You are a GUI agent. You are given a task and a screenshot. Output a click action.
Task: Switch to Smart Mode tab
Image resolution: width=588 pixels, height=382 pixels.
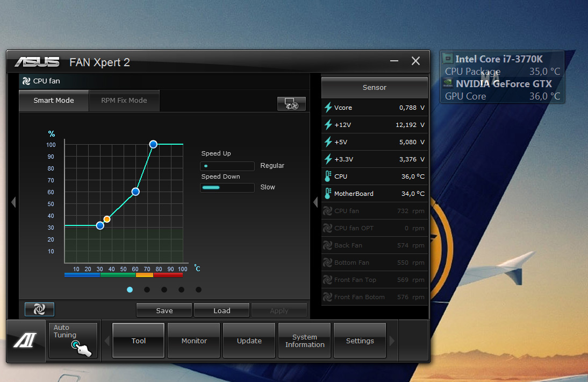pyautogui.click(x=54, y=101)
